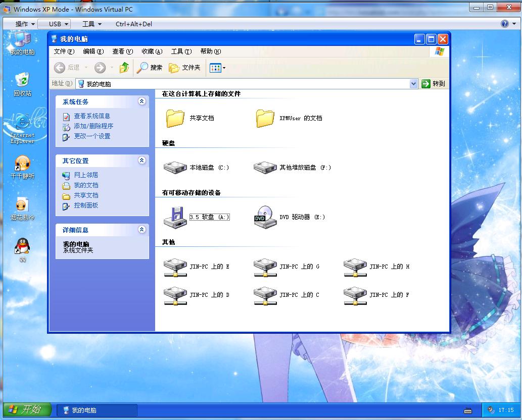
Task: Select network drive JIN-PC 上的 C
Action: (265, 296)
